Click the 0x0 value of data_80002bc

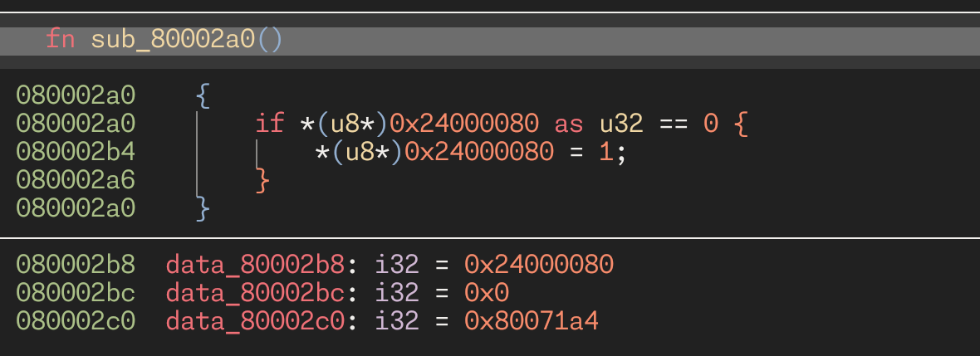[x=486, y=293]
